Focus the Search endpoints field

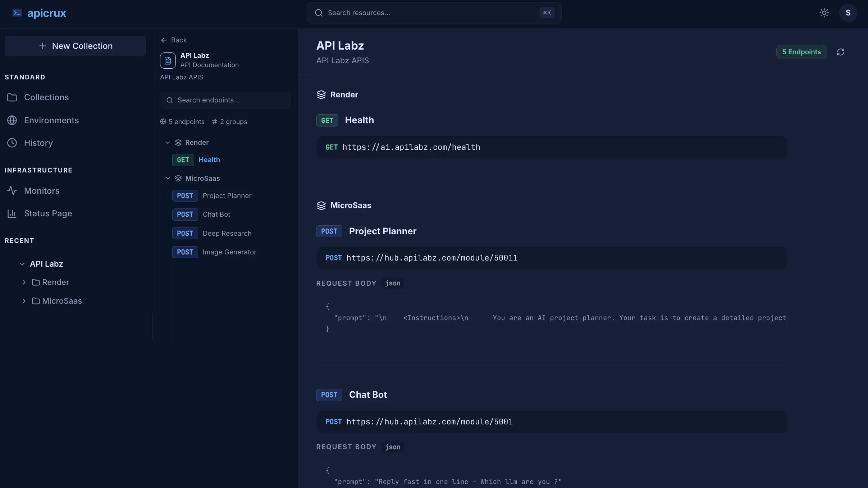(x=225, y=100)
